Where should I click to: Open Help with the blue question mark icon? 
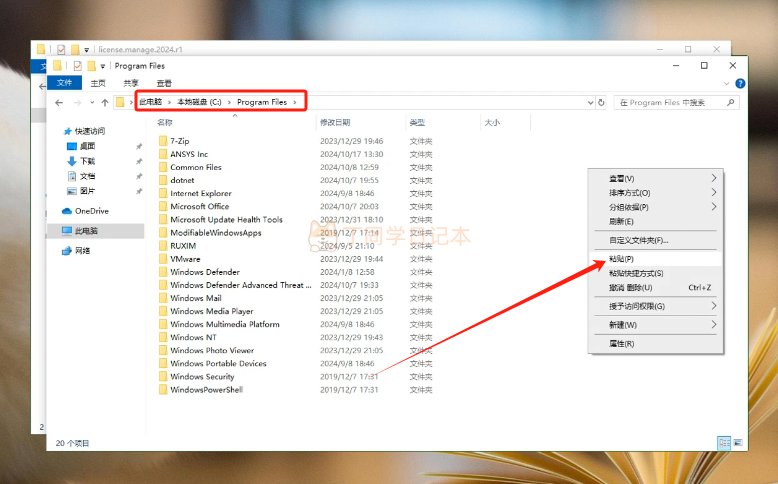coord(740,83)
